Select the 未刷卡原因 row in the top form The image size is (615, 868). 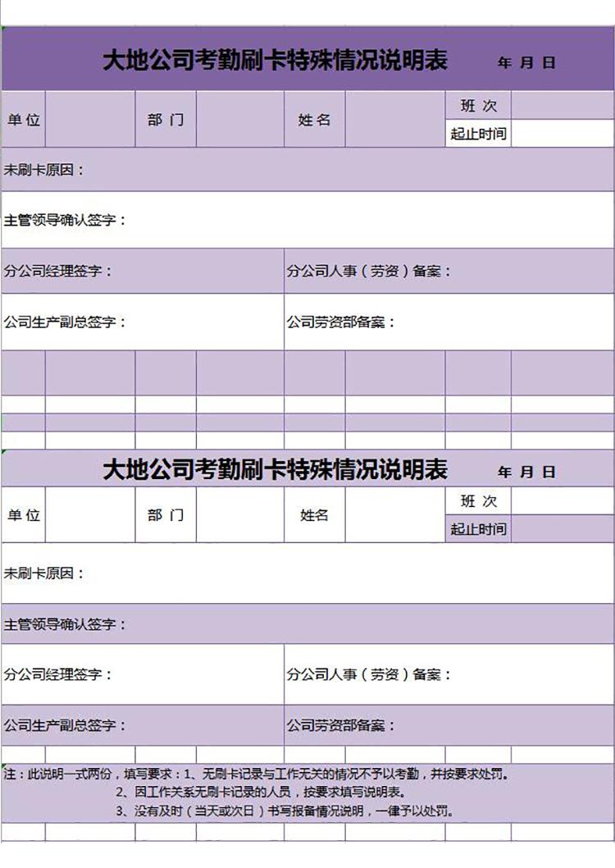point(307,169)
